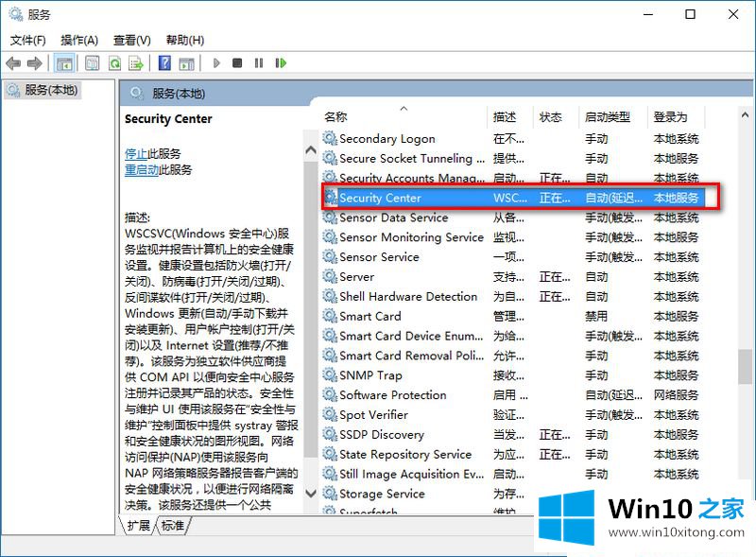This screenshot has width=756, height=557.
Task: Open the 文件(F) menu
Action: [28, 40]
